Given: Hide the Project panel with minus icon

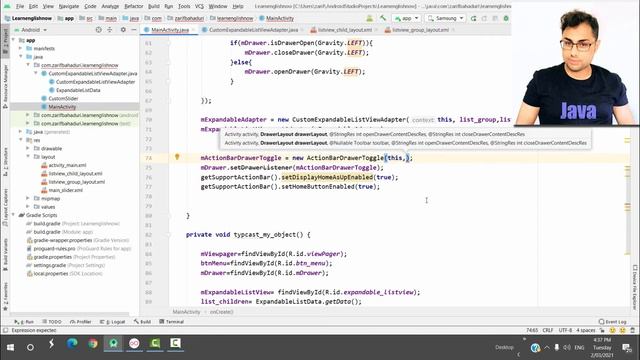Looking at the screenshot, I should pyautogui.click(x=133, y=30).
